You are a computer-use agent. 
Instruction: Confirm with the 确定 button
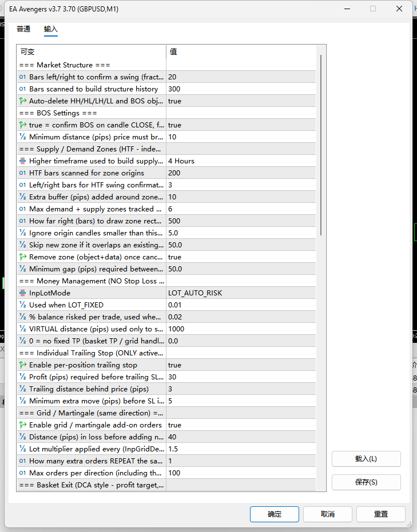(275, 514)
